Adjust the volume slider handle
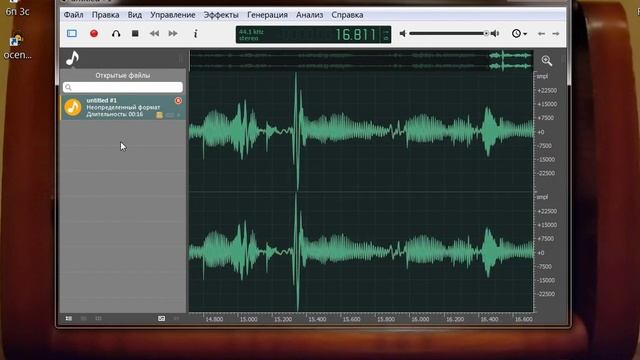The image size is (640, 360). 486,33
